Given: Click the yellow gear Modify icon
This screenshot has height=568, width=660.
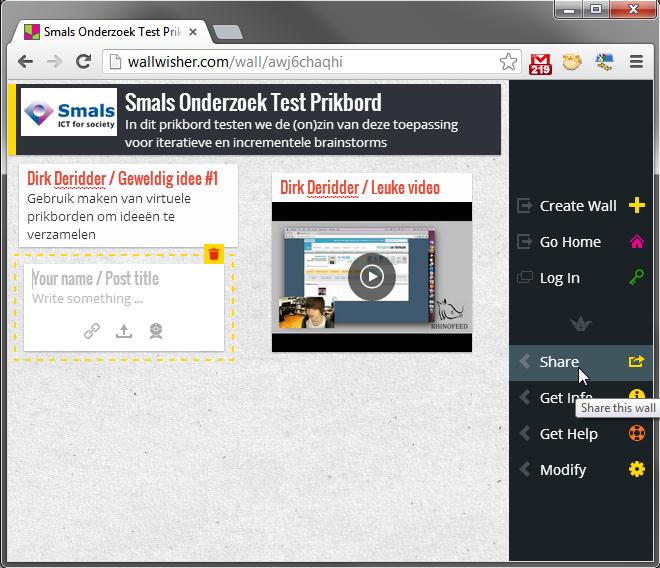Looking at the screenshot, I should coord(636,470).
